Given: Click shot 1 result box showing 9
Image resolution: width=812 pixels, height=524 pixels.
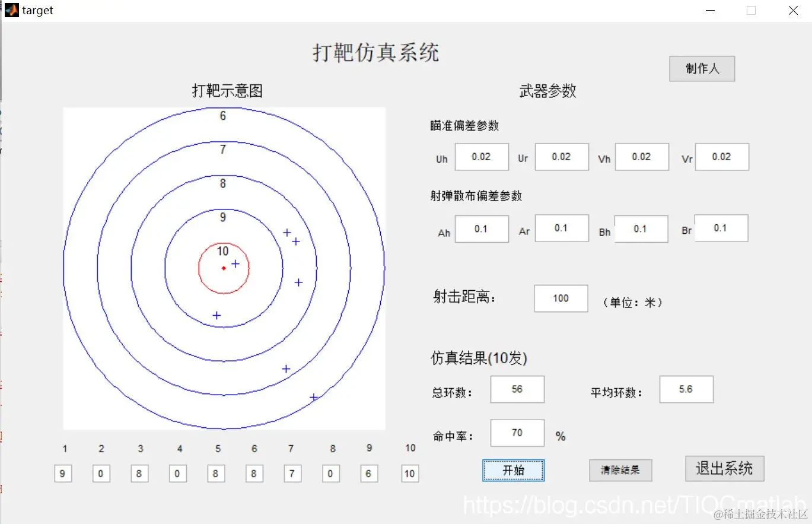Looking at the screenshot, I should [63, 473].
